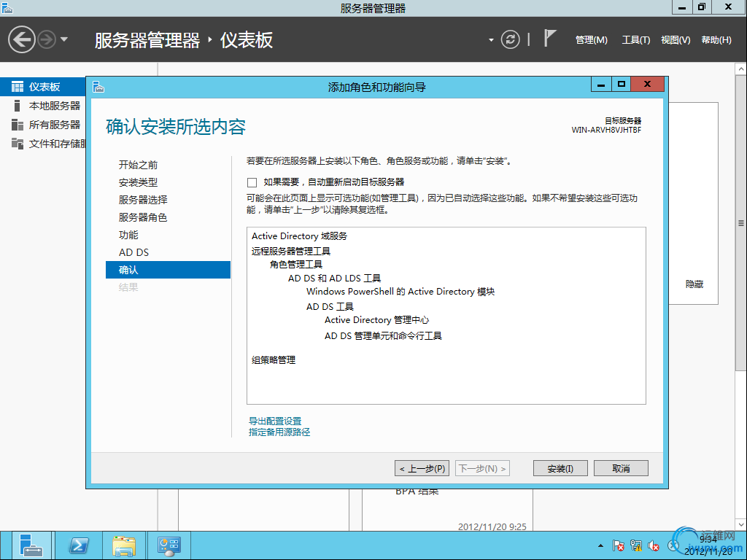Minimize the Server Manager main window
Image resolution: width=747 pixels, height=560 pixels.
(x=682, y=7)
